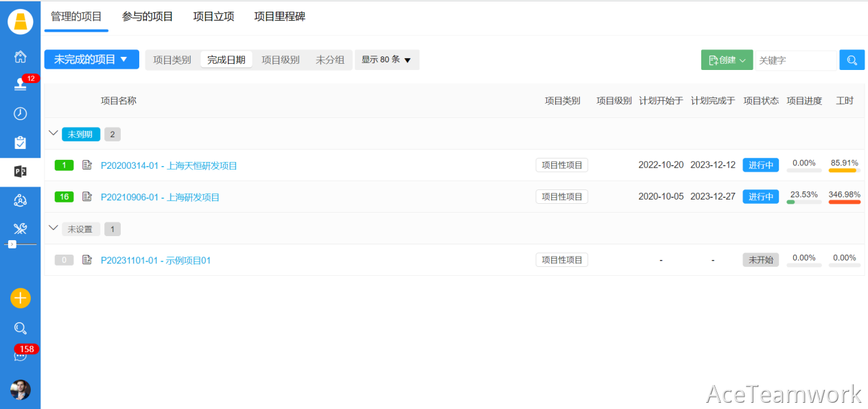
Task: Switch to the 项目里程碑 tab
Action: [279, 16]
